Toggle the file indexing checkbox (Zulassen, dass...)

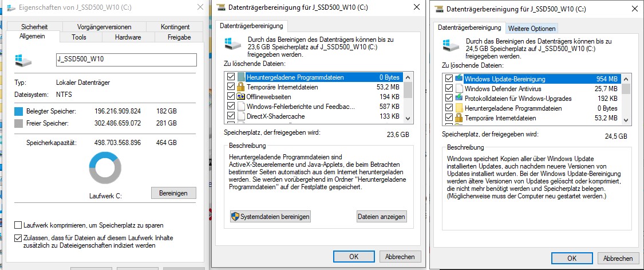point(18,238)
